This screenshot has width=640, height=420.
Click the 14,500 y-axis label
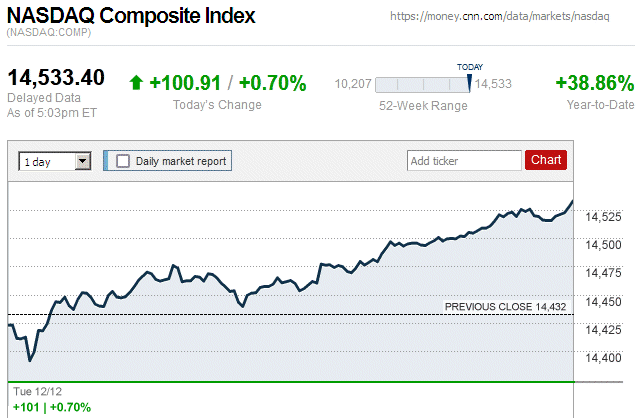pyautogui.click(x=604, y=244)
